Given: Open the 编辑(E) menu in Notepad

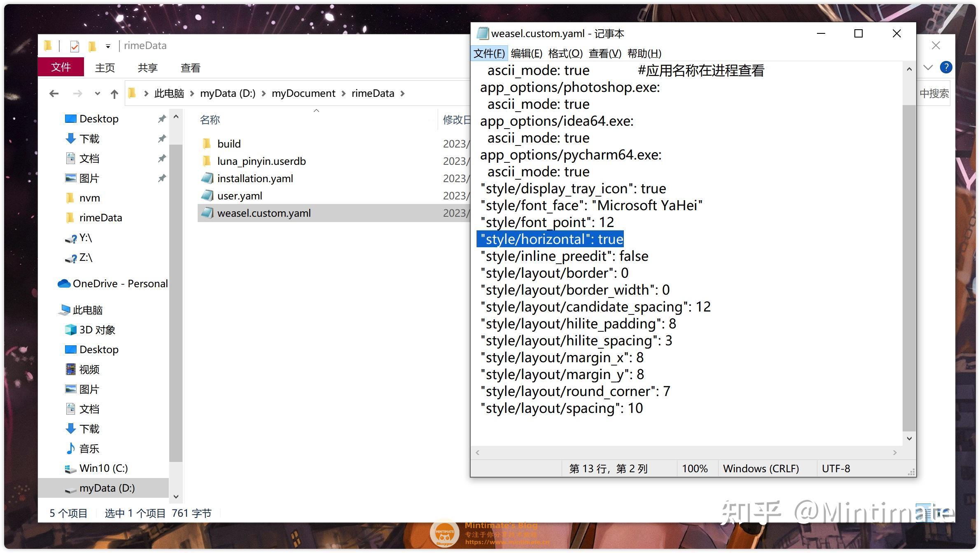Looking at the screenshot, I should (x=526, y=54).
